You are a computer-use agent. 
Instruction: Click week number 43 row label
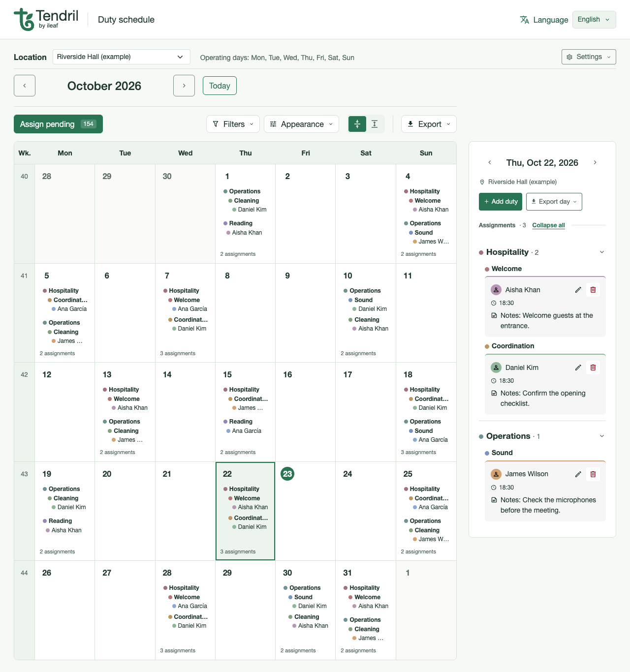24,474
